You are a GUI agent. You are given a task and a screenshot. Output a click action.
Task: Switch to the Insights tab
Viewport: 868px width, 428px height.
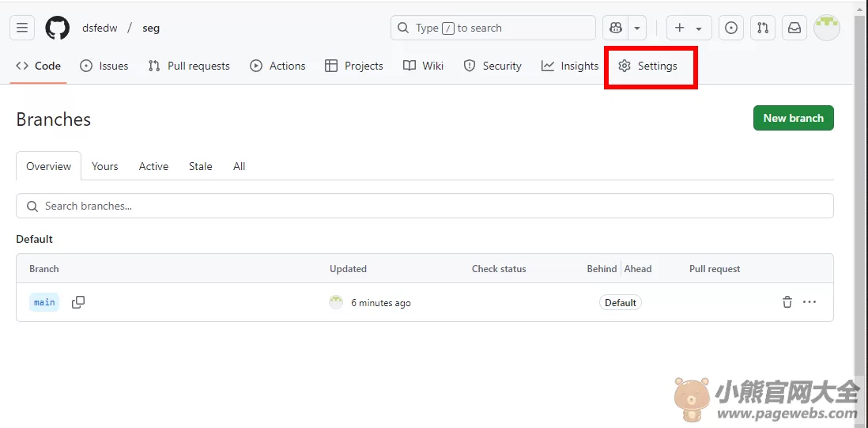570,66
